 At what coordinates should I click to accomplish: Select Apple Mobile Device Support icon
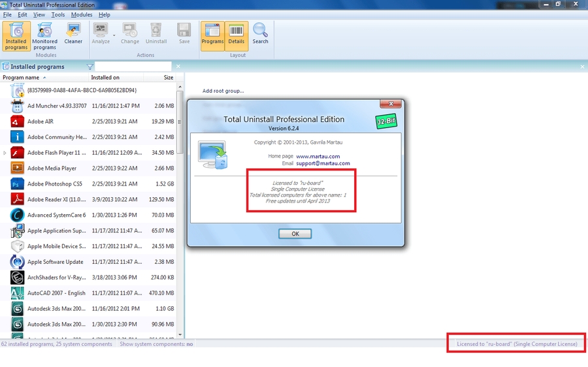[x=17, y=246]
